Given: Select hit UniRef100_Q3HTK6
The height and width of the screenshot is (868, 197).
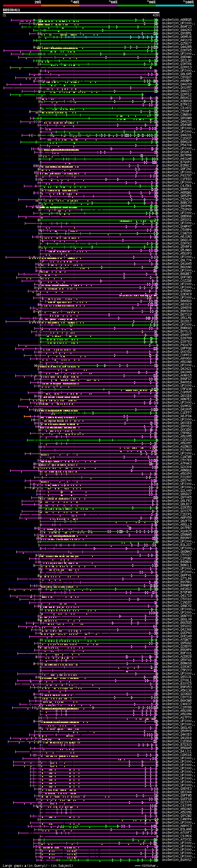Looking at the screenshot, I should 177,64.
